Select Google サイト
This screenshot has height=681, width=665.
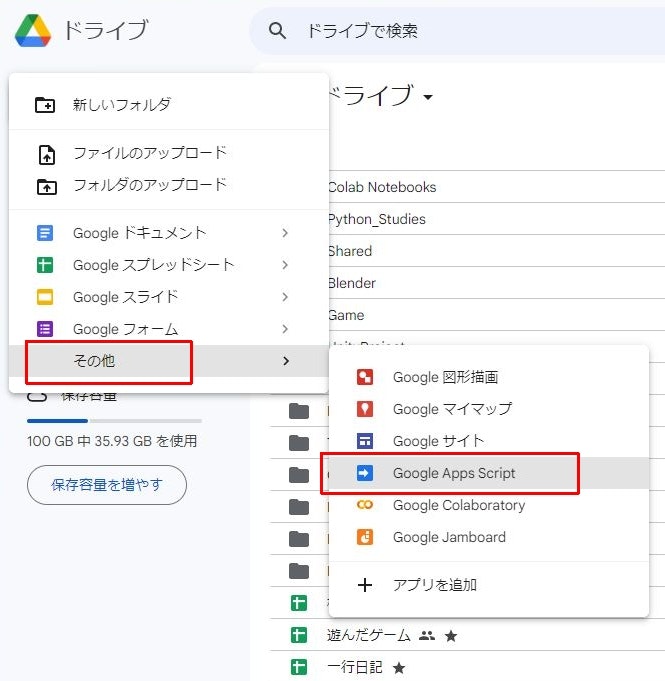(489, 441)
